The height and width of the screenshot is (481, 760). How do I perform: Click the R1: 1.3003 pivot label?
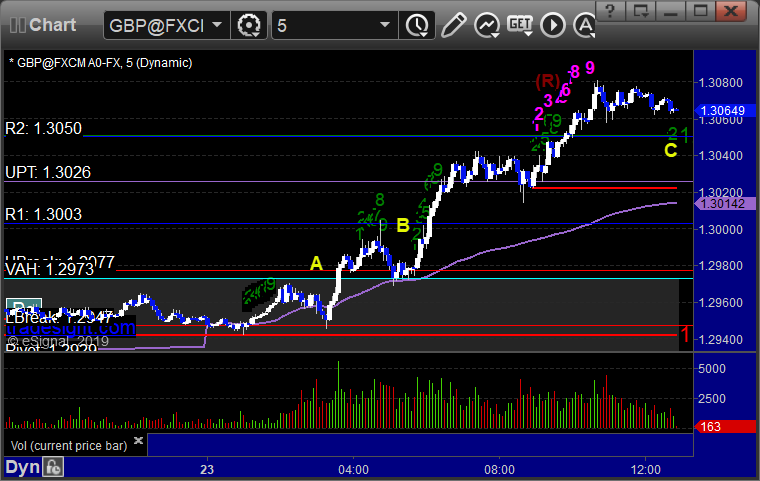click(x=43, y=214)
